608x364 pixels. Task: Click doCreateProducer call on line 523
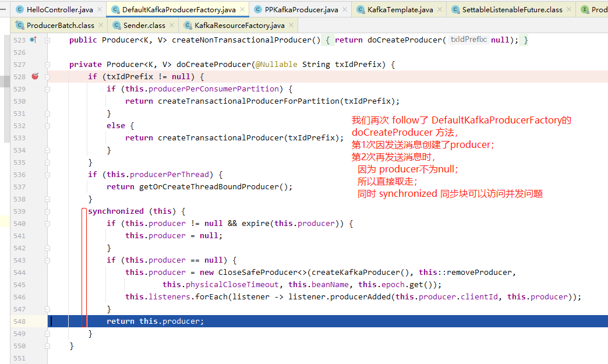click(404, 40)
